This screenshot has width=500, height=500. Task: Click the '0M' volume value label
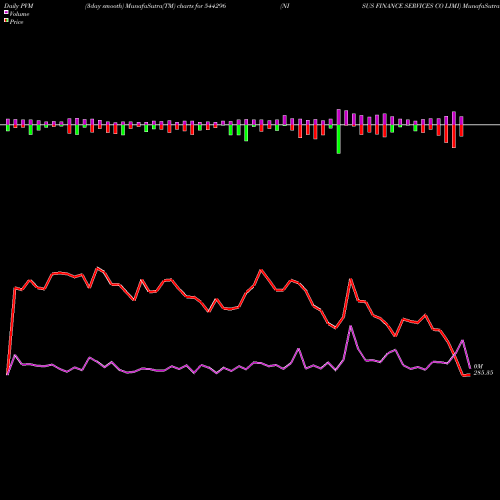478,366
